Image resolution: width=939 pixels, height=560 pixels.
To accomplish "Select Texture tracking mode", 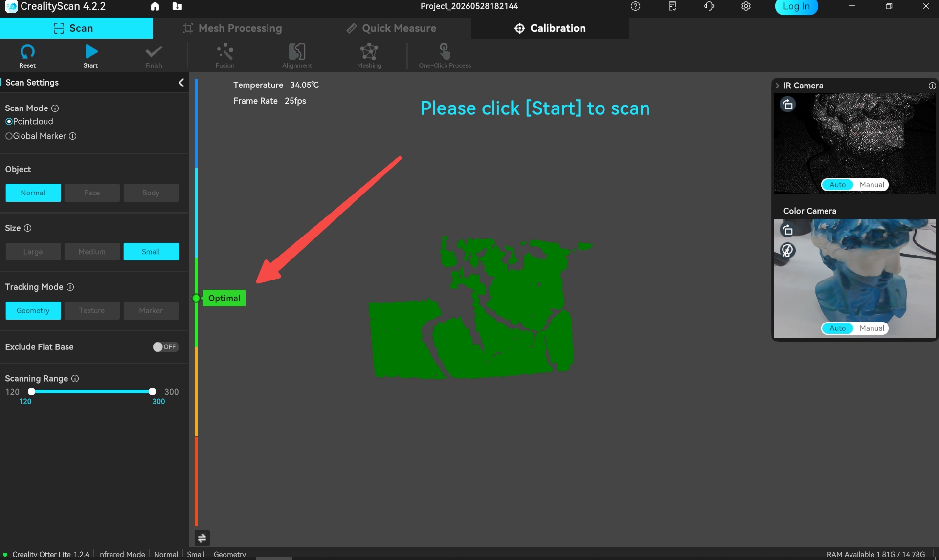I will pyautogui.click(x=92, y=311).
